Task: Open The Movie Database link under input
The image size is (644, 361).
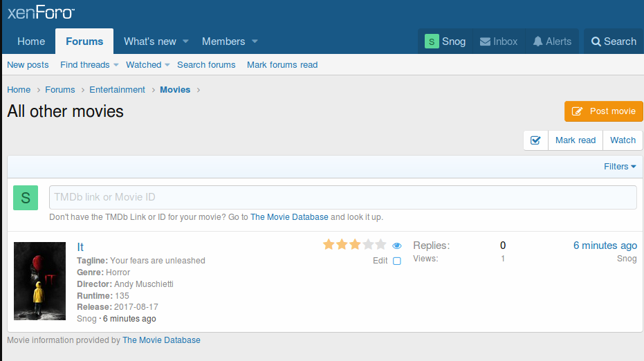Action: (x=289, y=217)
